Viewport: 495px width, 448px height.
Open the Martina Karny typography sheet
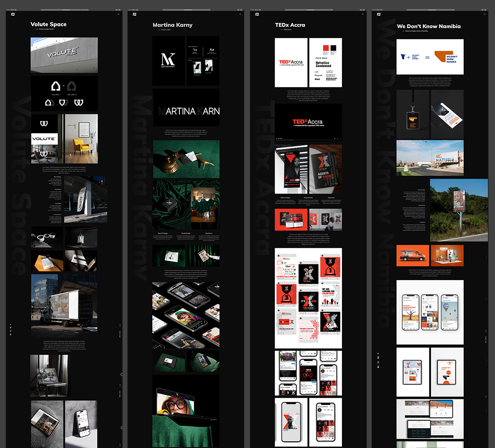[203, 61]
